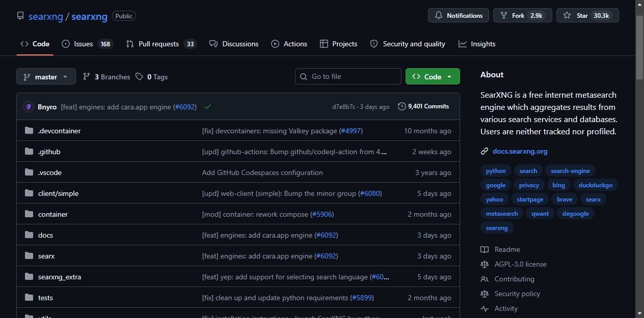The width and height of the screenshot is (644, 318).
Task: Click the container folder icon
Action: point(29,214)
